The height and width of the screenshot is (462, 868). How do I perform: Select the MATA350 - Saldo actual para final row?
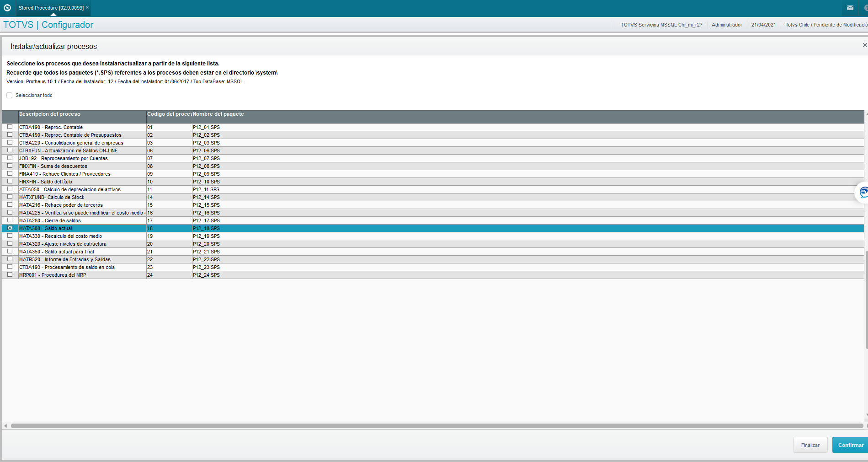[x=433, y=252]
